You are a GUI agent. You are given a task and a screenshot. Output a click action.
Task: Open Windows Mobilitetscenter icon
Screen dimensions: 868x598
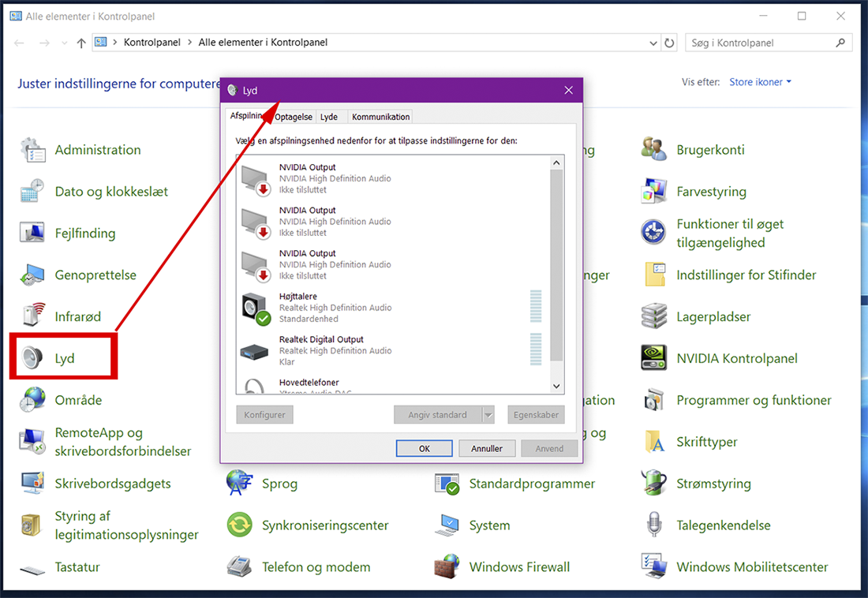tap(654, 566)
